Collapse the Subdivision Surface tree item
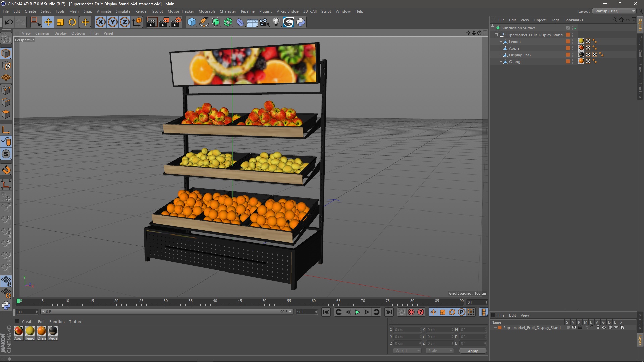Image resolution: width=644 pixels, height=362 pixels. tap(493, 28)
